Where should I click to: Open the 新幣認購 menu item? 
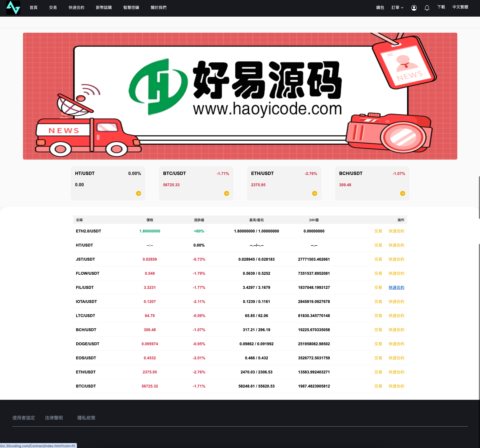click(104, 7)
